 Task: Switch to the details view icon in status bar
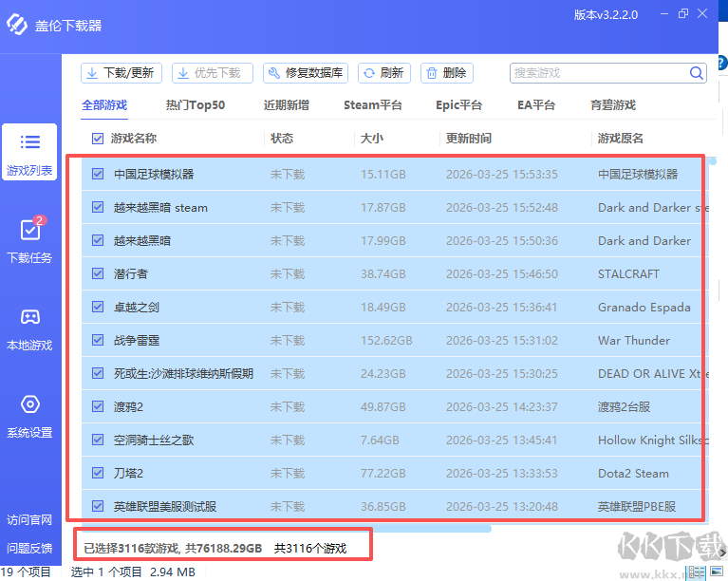(696, 572)
